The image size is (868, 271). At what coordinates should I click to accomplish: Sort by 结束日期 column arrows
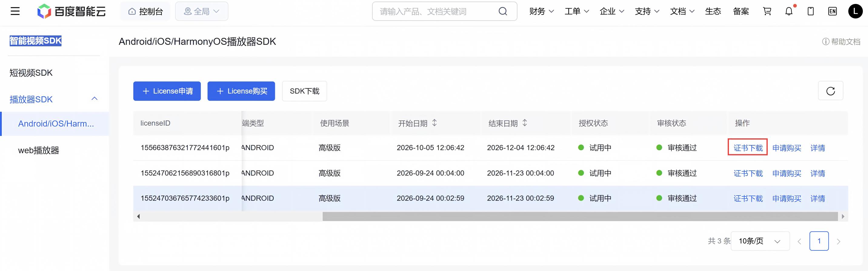point(525,123)
